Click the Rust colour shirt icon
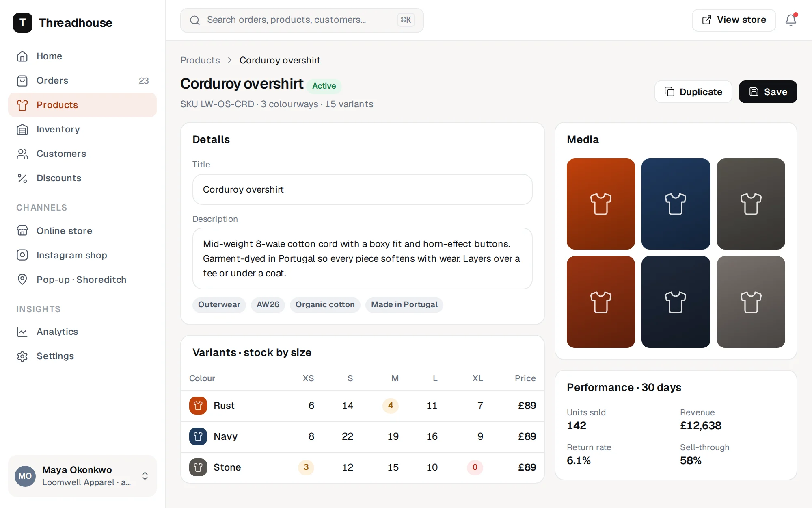Screen dimensions: 812x508 pos(198,406)
